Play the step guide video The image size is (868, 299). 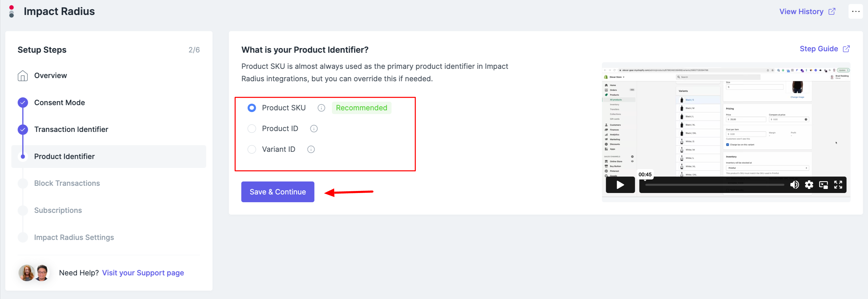[620, 185]
